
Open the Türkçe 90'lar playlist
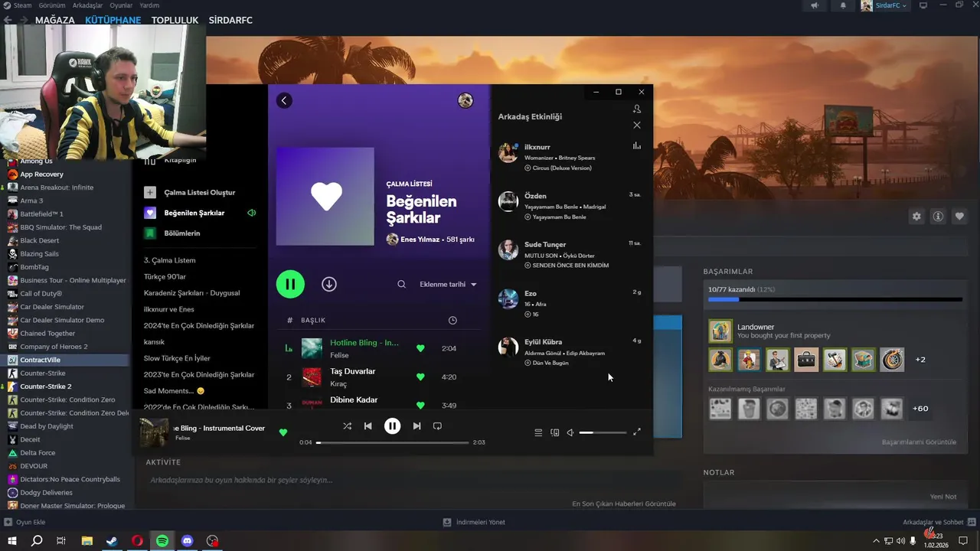tap(165, 276)
